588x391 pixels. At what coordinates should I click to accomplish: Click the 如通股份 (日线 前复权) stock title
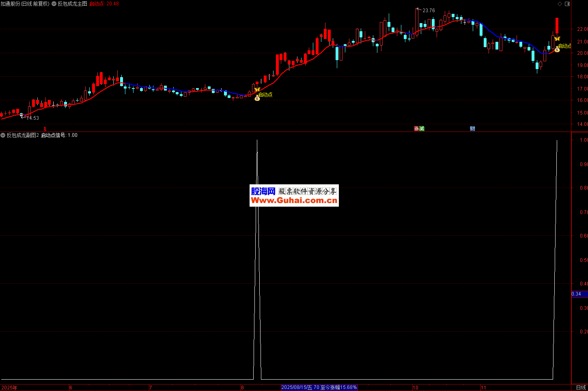(x=25, y=4)
